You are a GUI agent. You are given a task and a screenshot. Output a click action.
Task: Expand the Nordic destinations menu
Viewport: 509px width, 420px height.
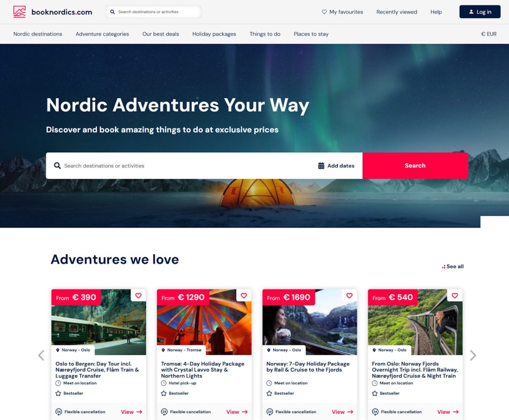tap(38, 34)
